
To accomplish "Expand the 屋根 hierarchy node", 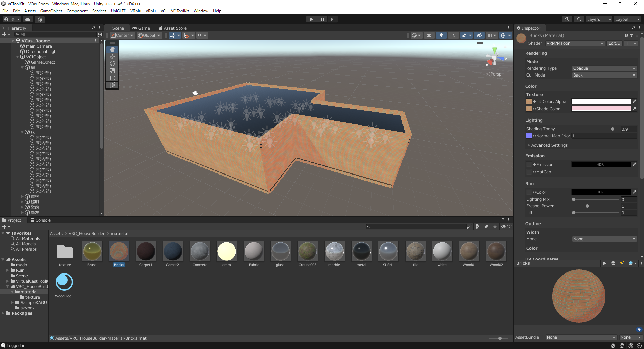I will [22, 197].
